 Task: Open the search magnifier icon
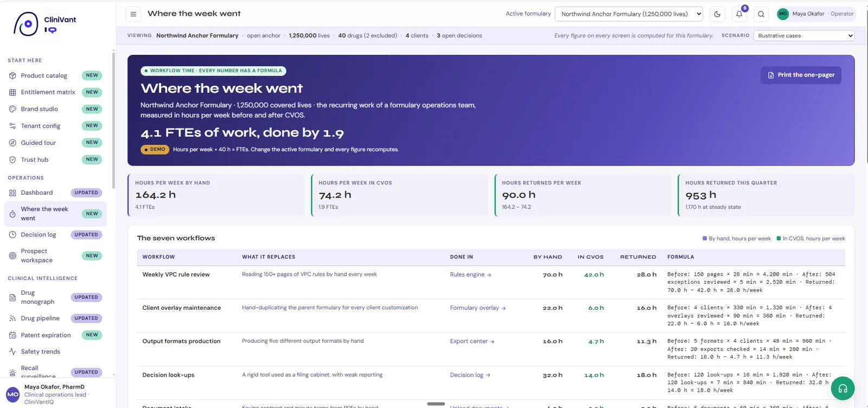[761, 14]
